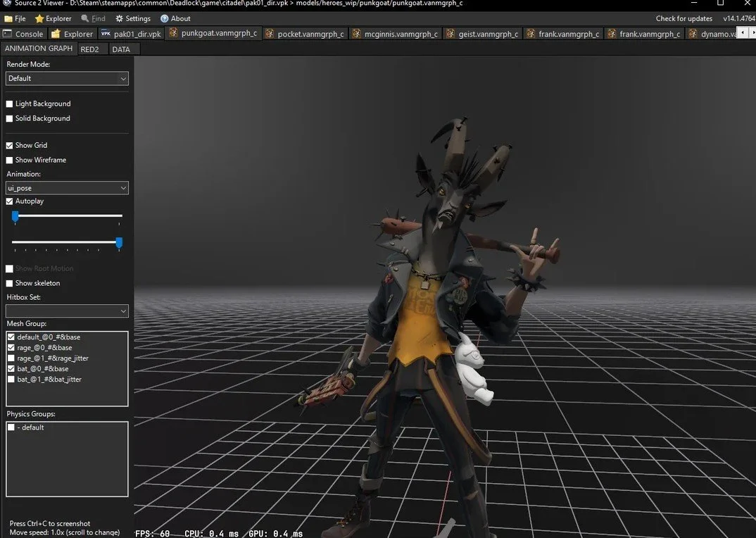This screenshot has height=538, width=756.
Task: Enable the Show skeleton checkbox
Action: [x=9, y=283]
